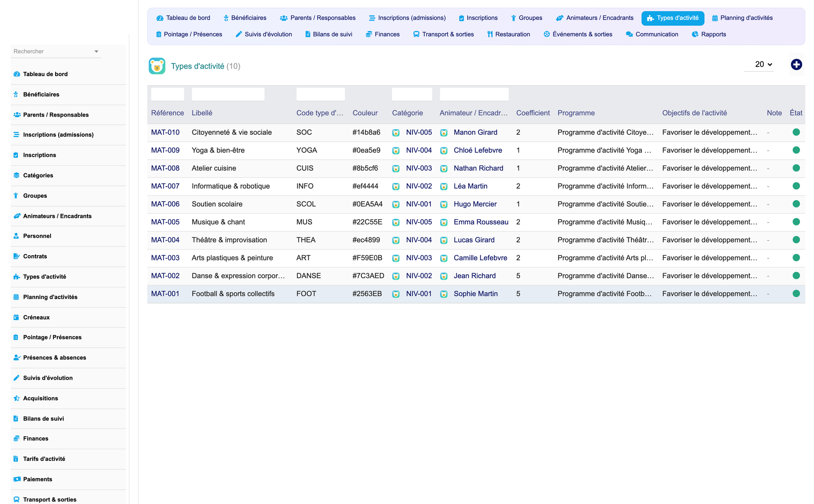Click the Communication chat icon in top nav
814x504 pixels.
[629, 34]
